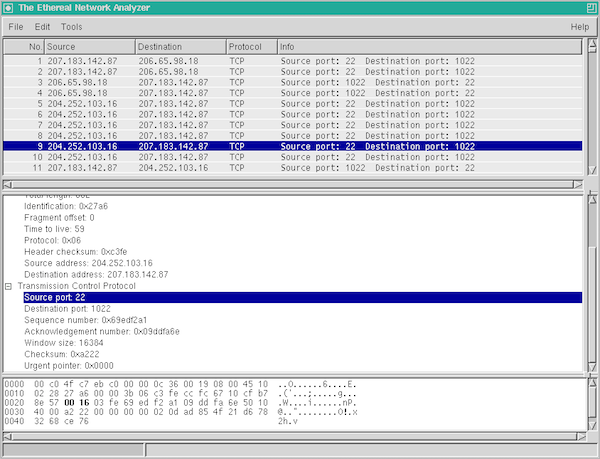Click the hex pane scrollbar up arrow
This screenshot has height=459, width=600.
[x=592, y=382]
